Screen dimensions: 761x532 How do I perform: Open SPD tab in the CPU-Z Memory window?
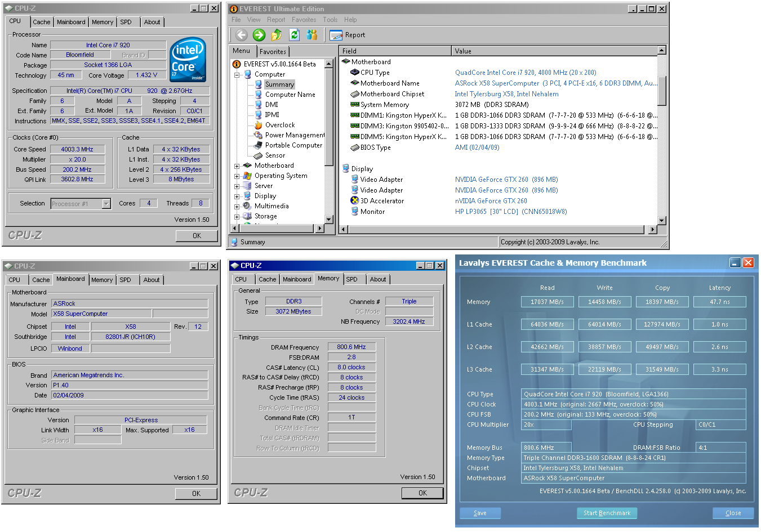coord(352,279)
